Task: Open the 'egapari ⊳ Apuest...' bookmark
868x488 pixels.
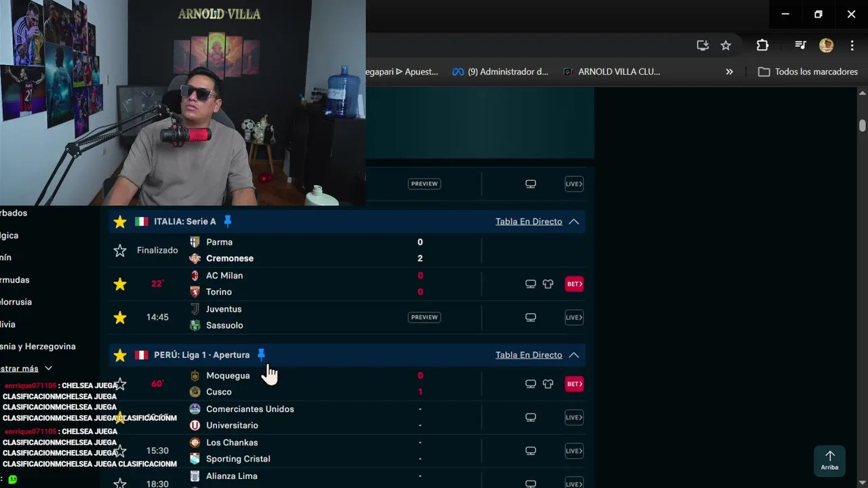Action: pyautogui.click(x=402, y=72)
